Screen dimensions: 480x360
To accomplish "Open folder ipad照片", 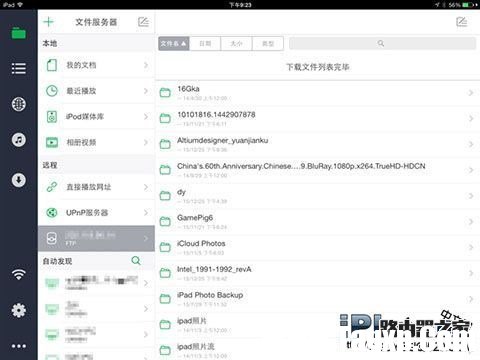I will (318, 325).
